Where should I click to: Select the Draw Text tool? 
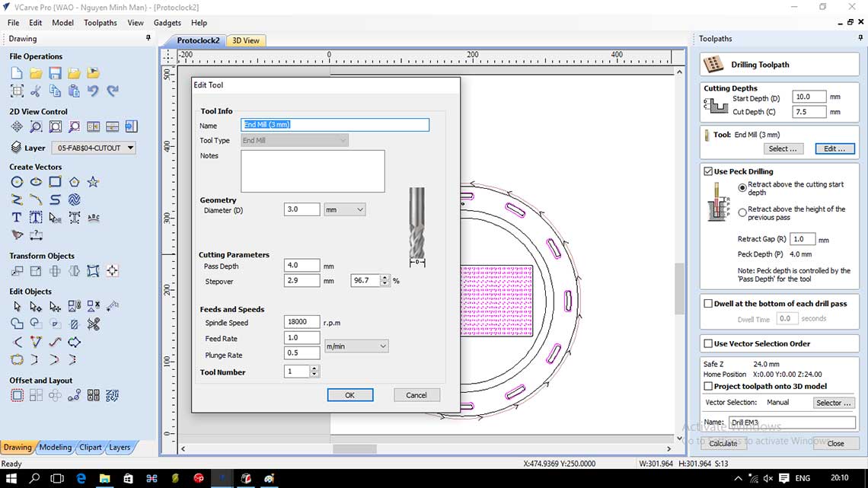click(x=17, y=218)
